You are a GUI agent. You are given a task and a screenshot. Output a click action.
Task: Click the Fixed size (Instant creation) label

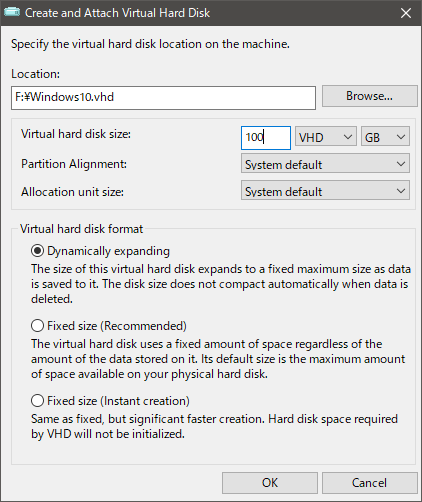click(x=118, y=401)
